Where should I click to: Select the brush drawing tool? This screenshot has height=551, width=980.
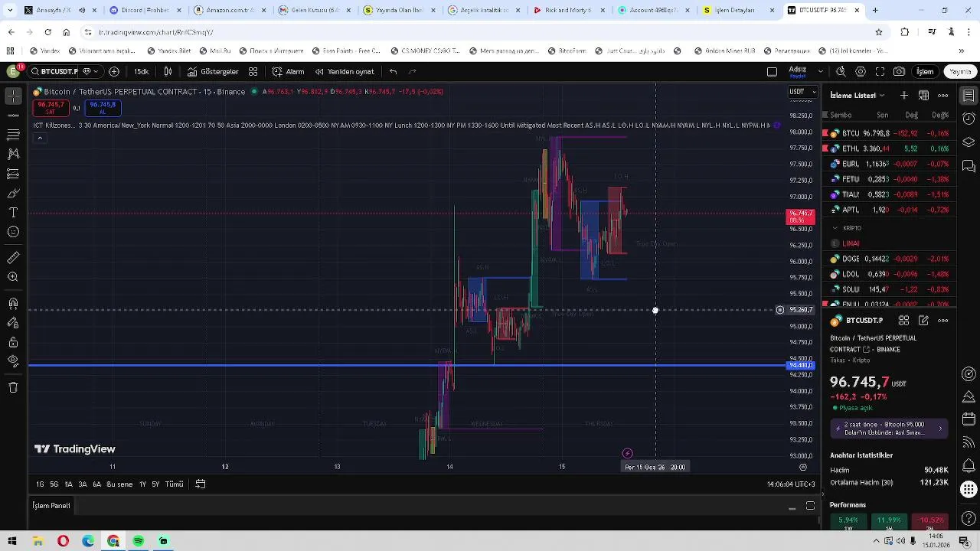click(x=13, y=193)
